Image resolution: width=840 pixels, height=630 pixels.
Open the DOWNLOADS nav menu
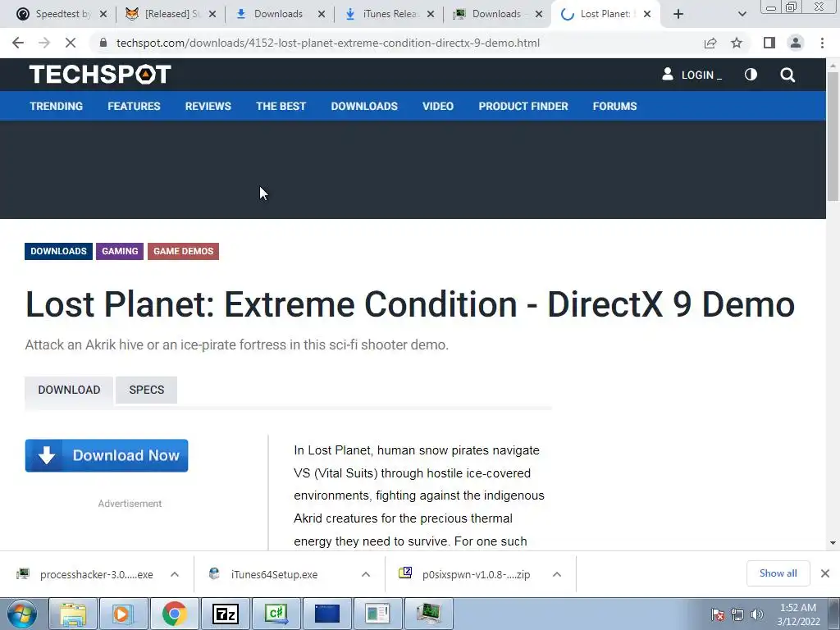(364, 106)
